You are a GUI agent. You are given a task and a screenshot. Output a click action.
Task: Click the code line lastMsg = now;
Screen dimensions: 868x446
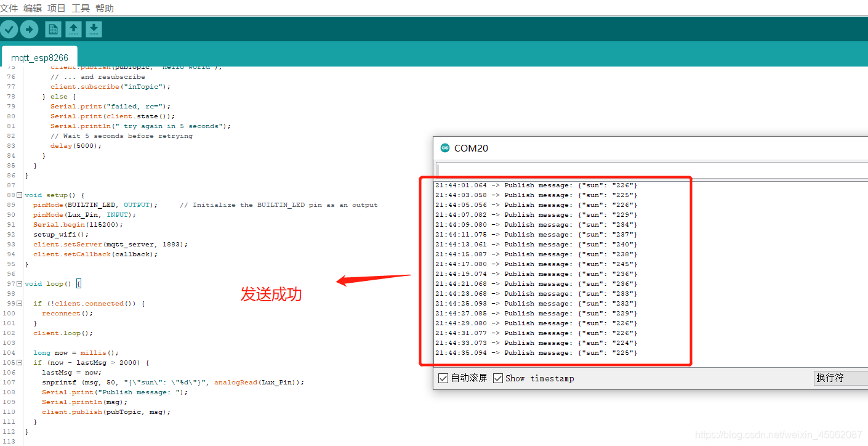pos(71,373)
